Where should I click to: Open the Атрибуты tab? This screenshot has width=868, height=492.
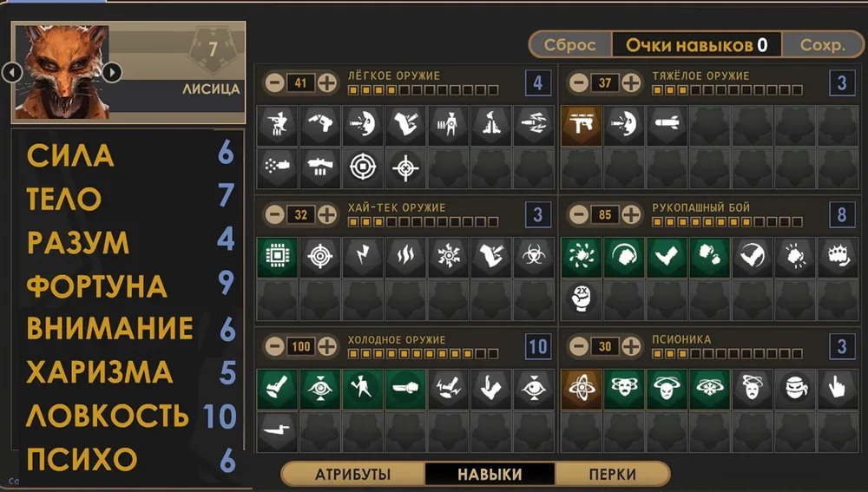point(352,475)
